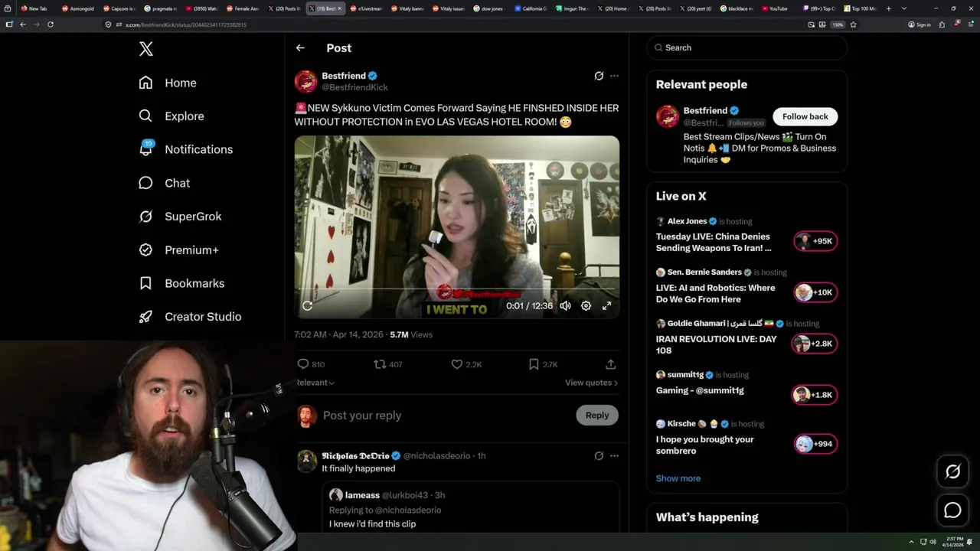Toggle fullscreen on the video

pyautogui.click(x=606, y=305)
